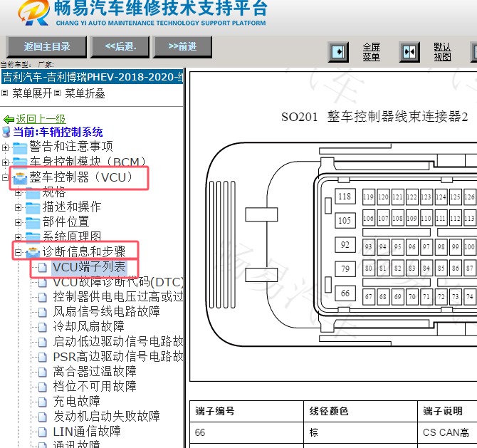This screenshot has width=477, height=448.
Task: Open the VCU端子列表 page
Action: (x=89, y=267)
